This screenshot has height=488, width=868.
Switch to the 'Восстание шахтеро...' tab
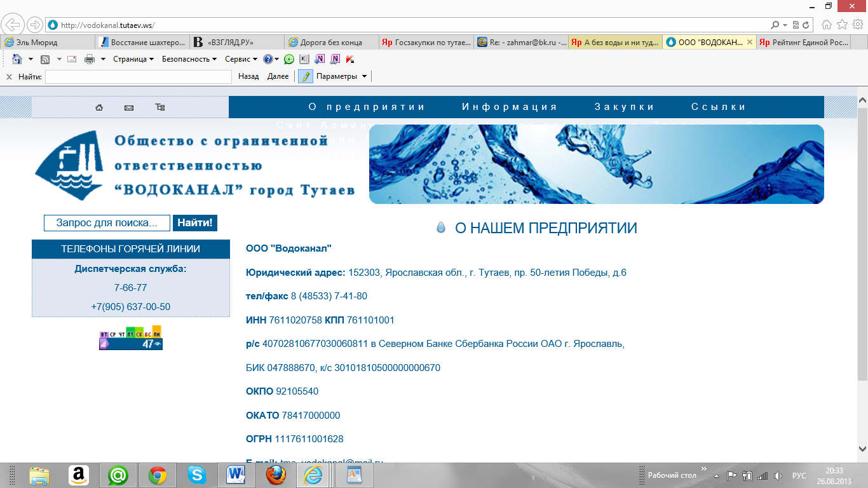click(x=144, y=42)
